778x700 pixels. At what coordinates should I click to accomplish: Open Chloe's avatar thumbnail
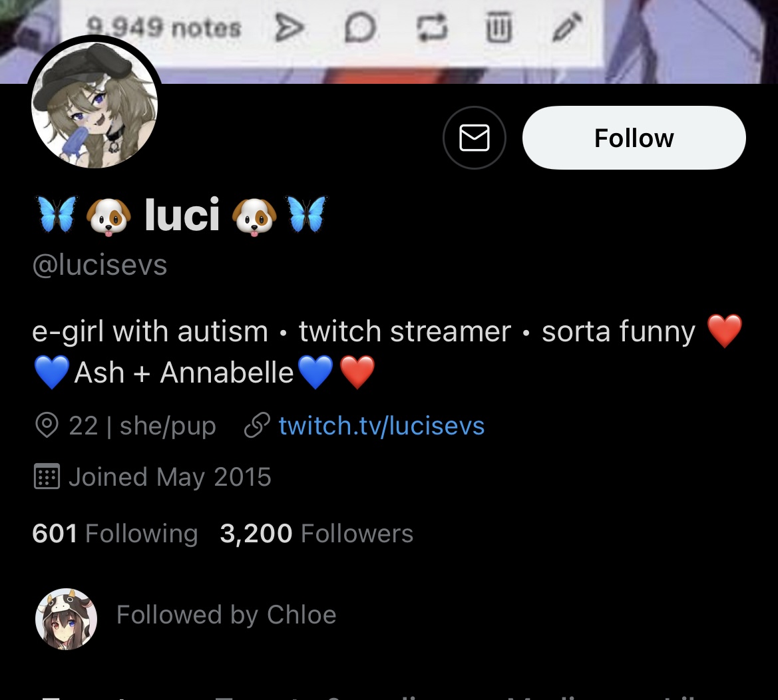(x=66, y=619)
